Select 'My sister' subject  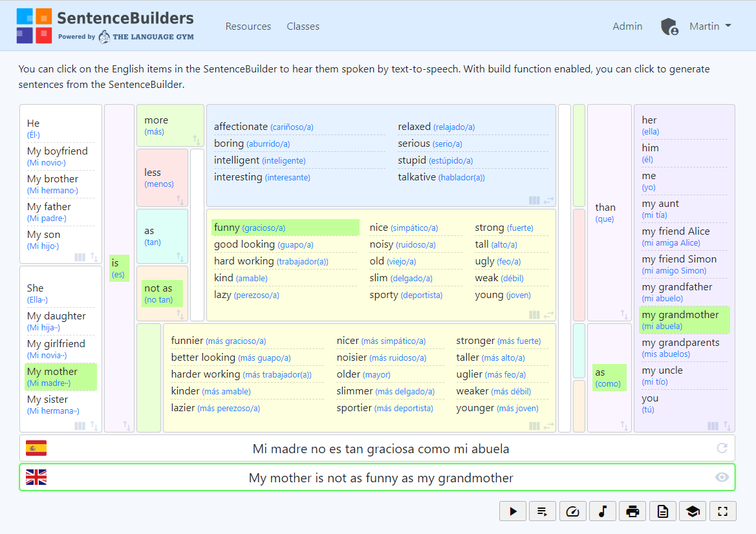60,405
